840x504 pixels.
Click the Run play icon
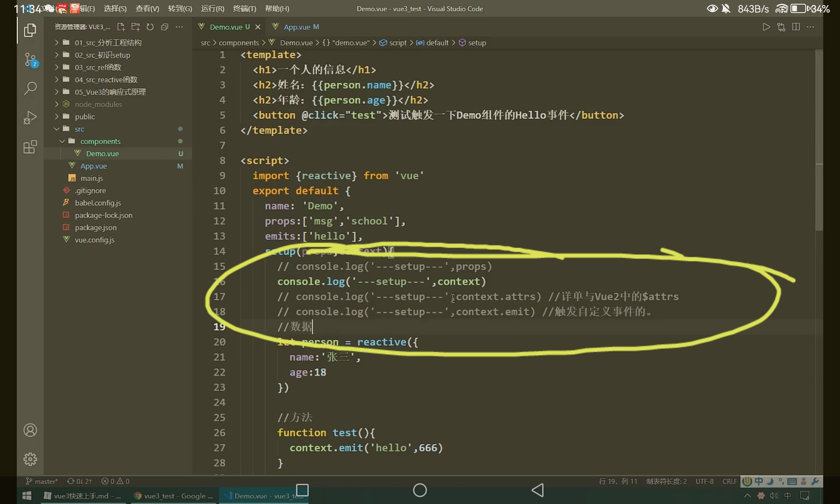coord(766,27)
